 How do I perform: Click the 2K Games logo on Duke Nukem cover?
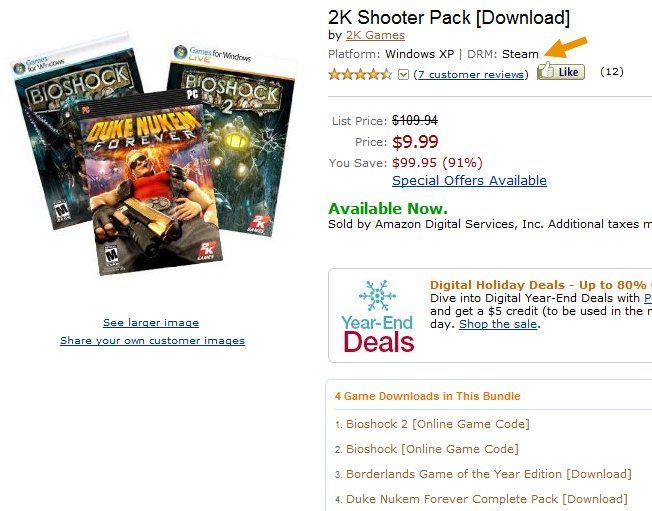tap(206, 250)
